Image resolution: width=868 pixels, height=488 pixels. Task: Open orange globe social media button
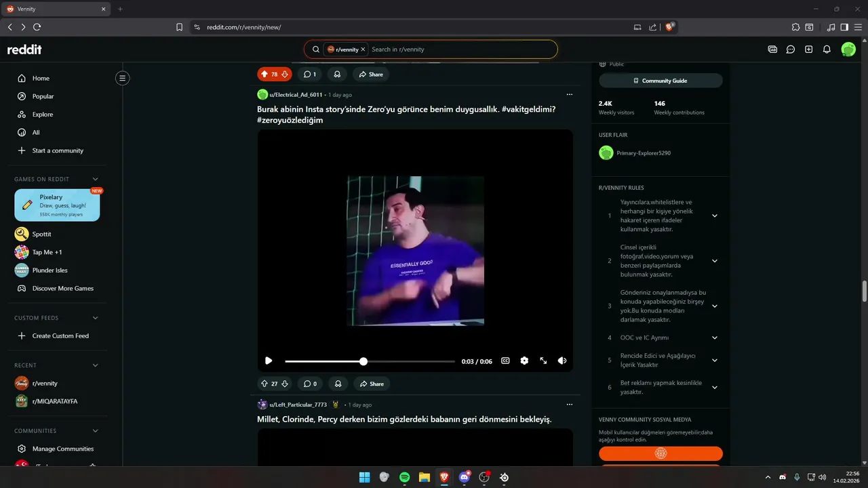660,453
